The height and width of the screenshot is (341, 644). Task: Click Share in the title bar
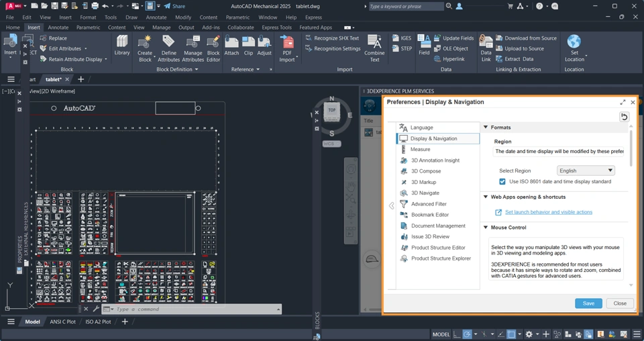point(174,6)
